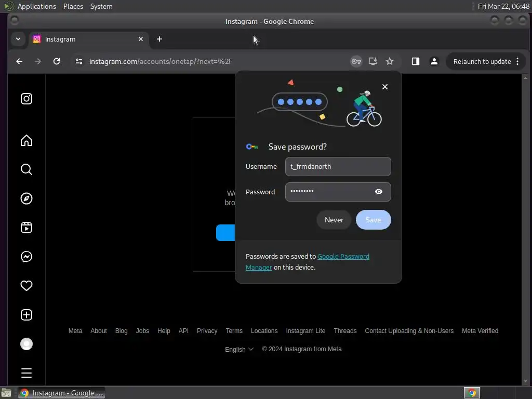Click the clock in top panel
Image resolution: width=532 pixels, height=399 pixels.
503,6
